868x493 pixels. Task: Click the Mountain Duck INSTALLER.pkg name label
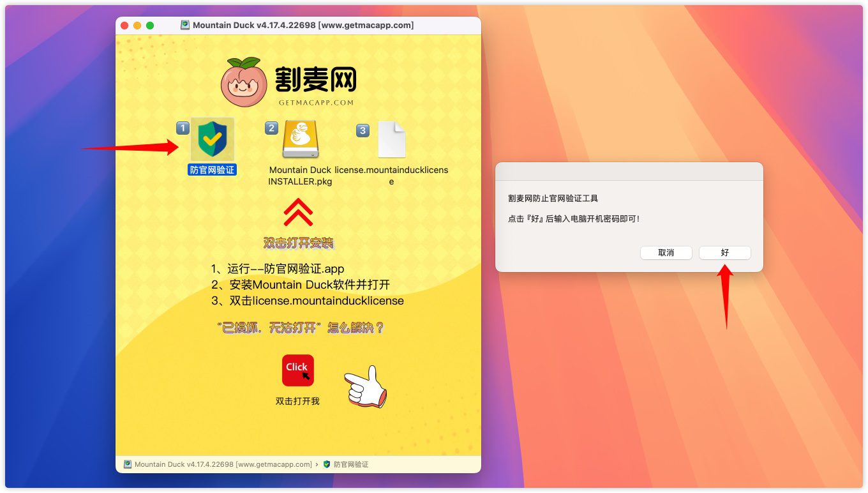(300, 176)
